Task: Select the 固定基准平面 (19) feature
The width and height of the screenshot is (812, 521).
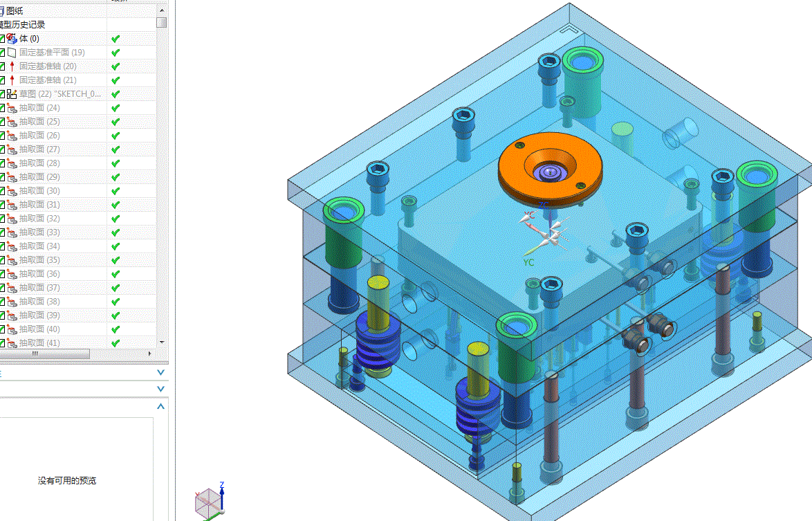Action: (x=52, y=53)
